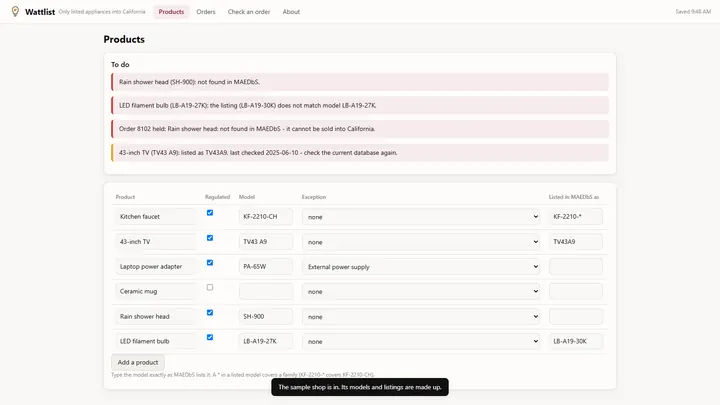This screenshot has height=405, width=720.
Task: Click model field containing LB-A19-27K
Action: (266, 341)
